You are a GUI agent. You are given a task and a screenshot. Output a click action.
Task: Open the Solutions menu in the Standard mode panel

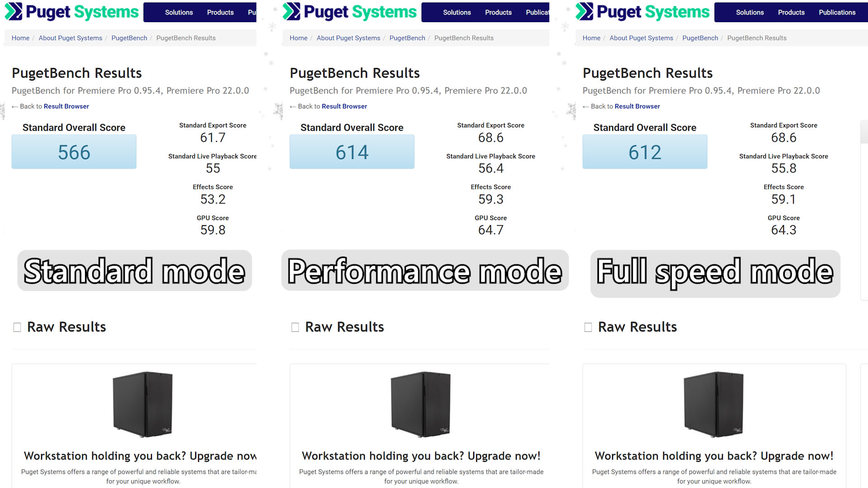click(179, 12)
